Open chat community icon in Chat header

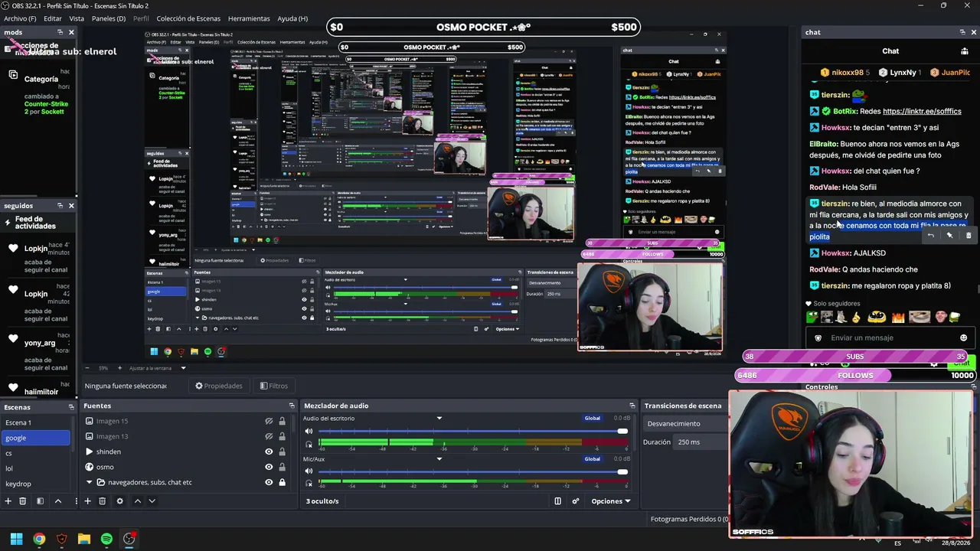[964, 51]
